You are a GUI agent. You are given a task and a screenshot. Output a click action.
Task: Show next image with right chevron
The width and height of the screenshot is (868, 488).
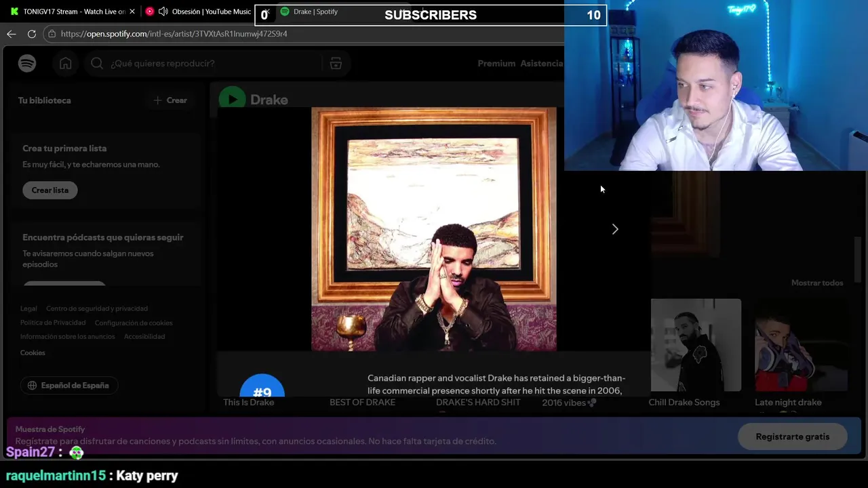pyautogui.click(x=615, y=229)
